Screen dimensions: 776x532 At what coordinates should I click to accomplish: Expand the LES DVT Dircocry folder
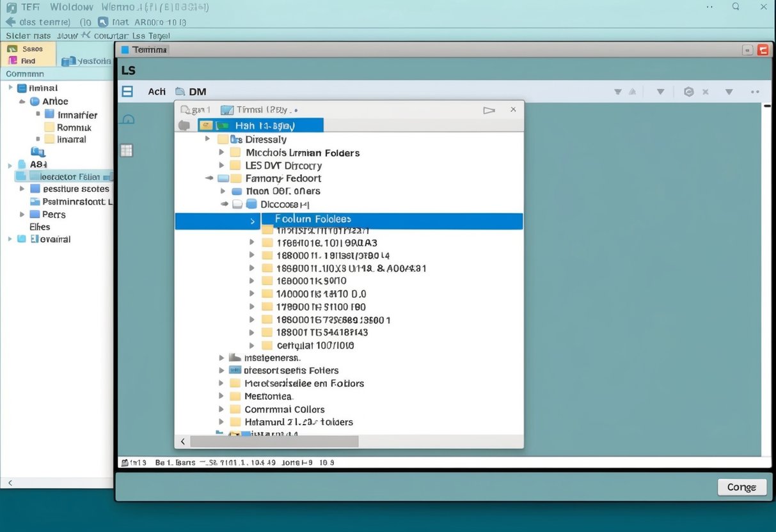coord(220,165)
